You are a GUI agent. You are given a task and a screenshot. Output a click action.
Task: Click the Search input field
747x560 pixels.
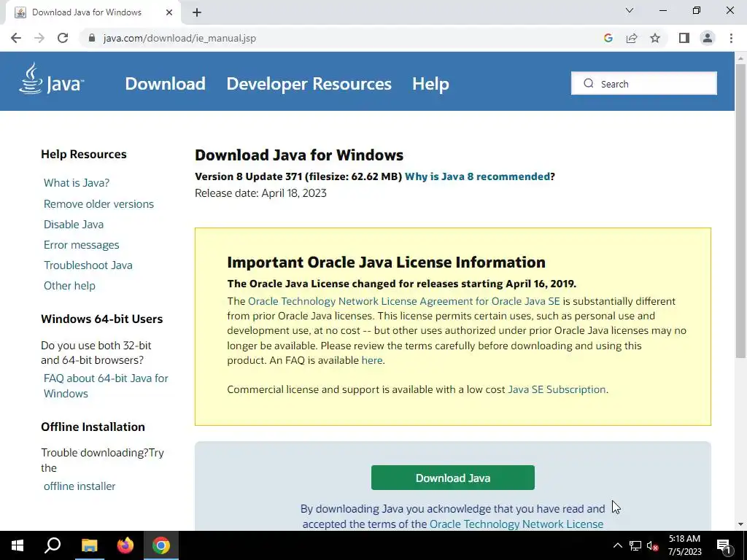(643, 83)
